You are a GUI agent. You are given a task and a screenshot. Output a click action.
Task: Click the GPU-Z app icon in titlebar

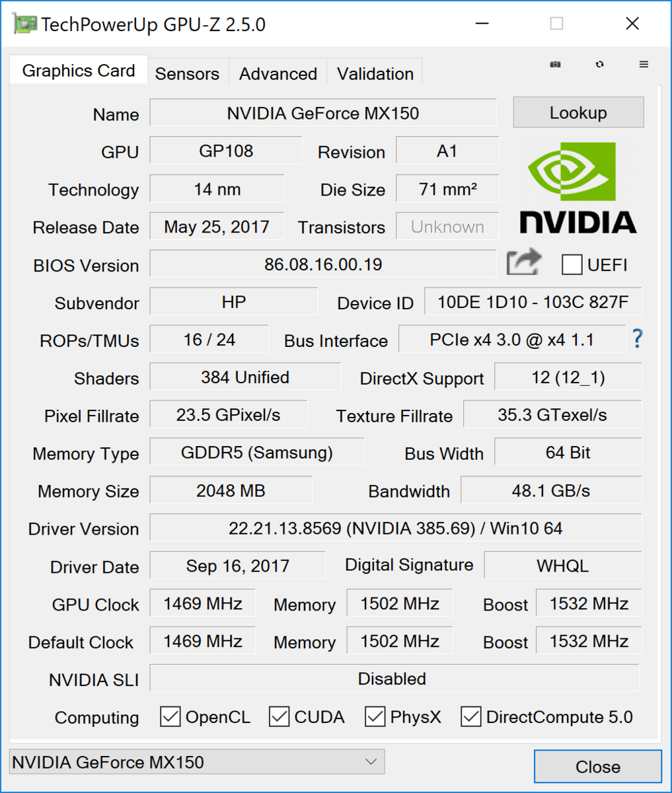click(x=24, y=24)
